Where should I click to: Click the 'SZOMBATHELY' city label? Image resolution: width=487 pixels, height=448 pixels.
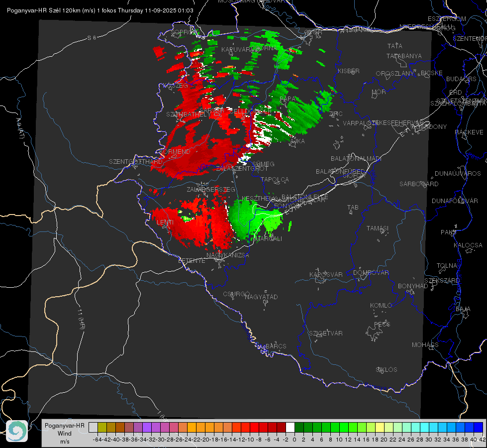(189, 114)
